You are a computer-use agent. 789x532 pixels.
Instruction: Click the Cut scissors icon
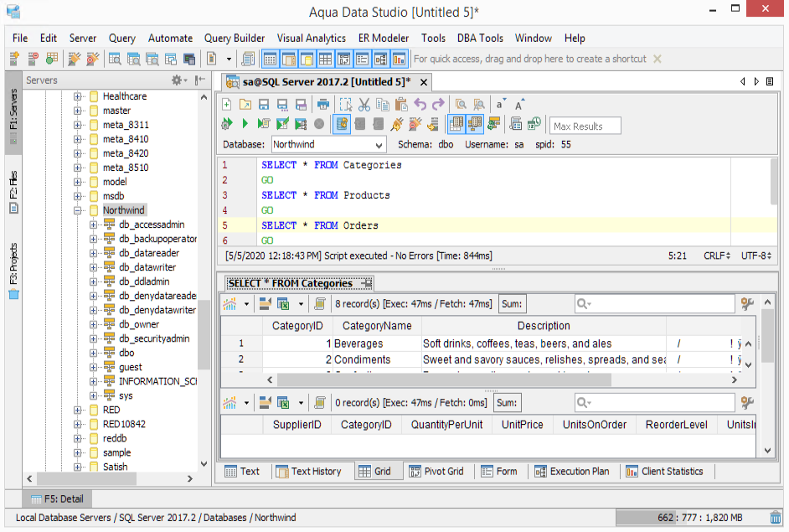pyautogui.click(x=364, y=105)
